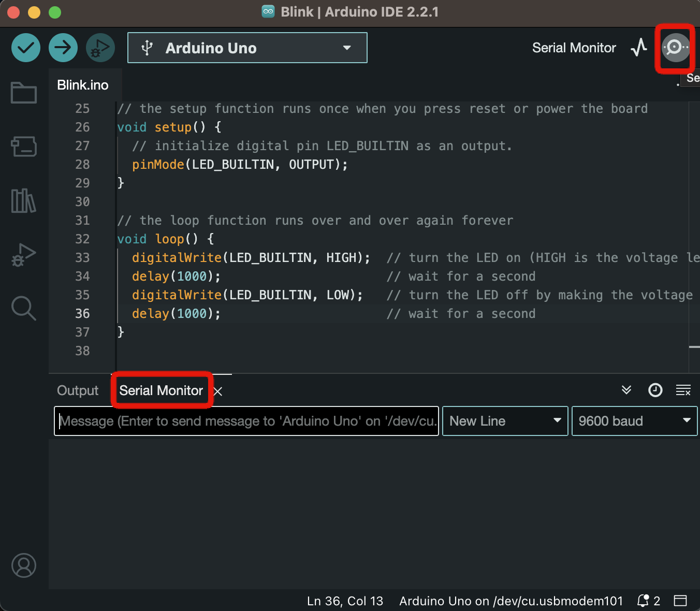Click the Verify sketch checkmark button
The width and height of the screenshot is (700, 611).
pyautogui.click(x=26, y=48)
